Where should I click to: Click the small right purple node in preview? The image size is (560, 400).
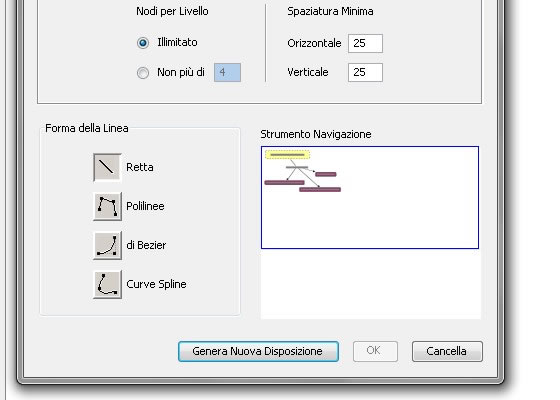(326, 174)
